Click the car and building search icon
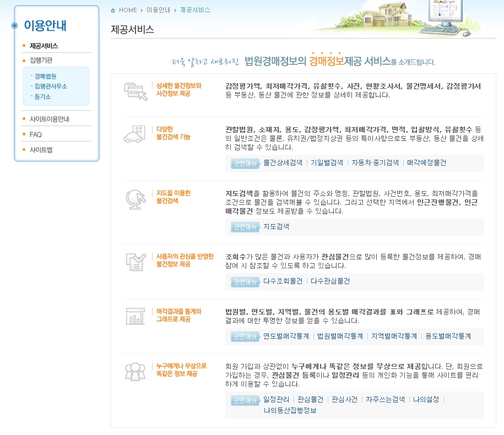The image size is (504, 435). 134,134
